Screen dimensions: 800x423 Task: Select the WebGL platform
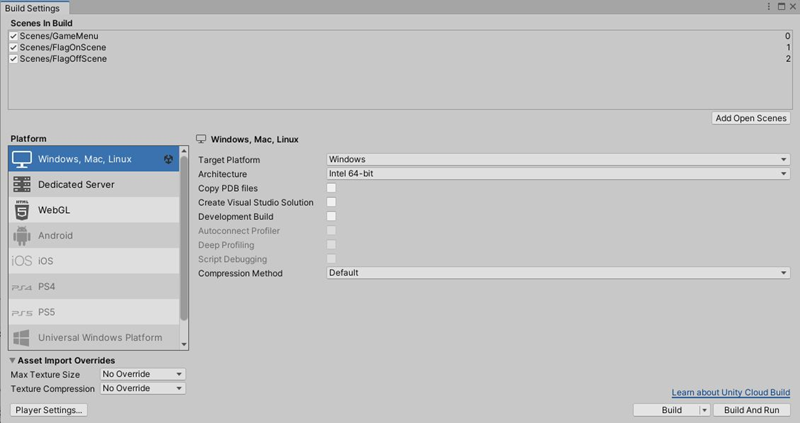[94, 210]
